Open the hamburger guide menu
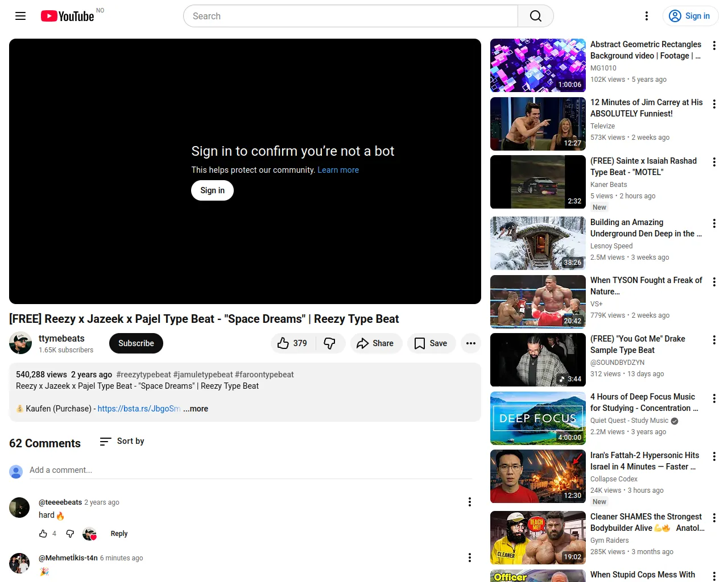Screen dimensions: 728x582 (x=20, y=16)
